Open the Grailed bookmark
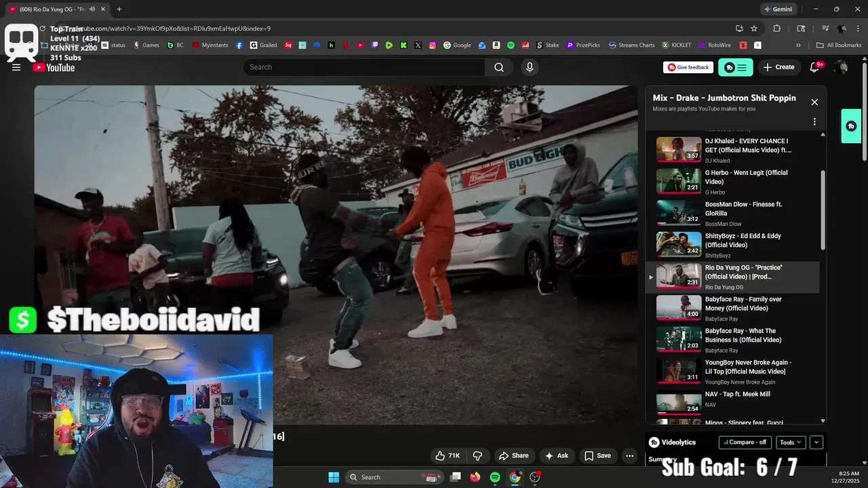The height and width of the screenshot is (488, 868). click(x=263, y=45)
